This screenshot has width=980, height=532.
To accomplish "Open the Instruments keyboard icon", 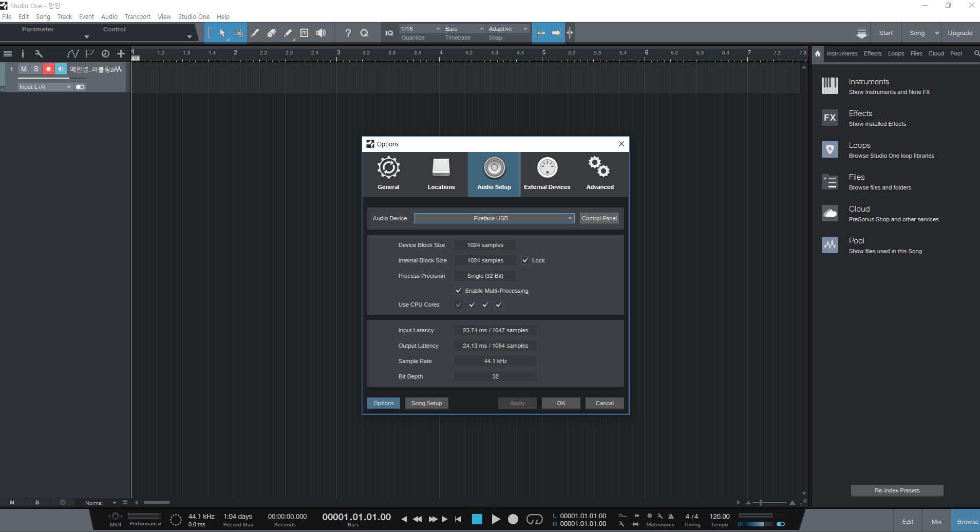I will 830,86.
